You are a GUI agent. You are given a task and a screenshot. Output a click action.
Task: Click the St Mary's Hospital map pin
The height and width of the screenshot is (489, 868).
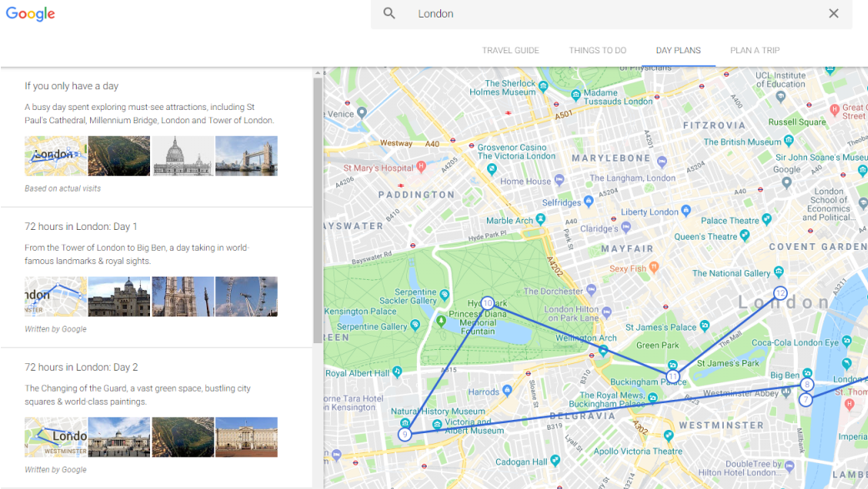pos(421,167)
